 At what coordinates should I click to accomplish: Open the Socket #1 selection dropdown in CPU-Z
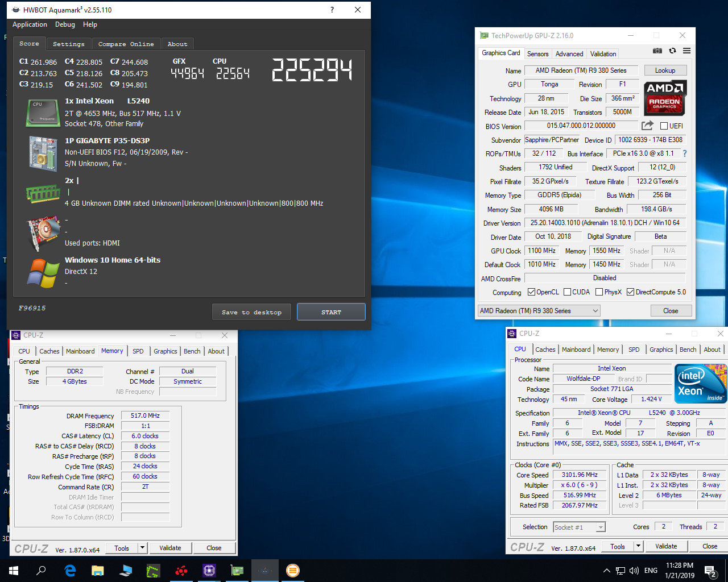coord(580,527)
